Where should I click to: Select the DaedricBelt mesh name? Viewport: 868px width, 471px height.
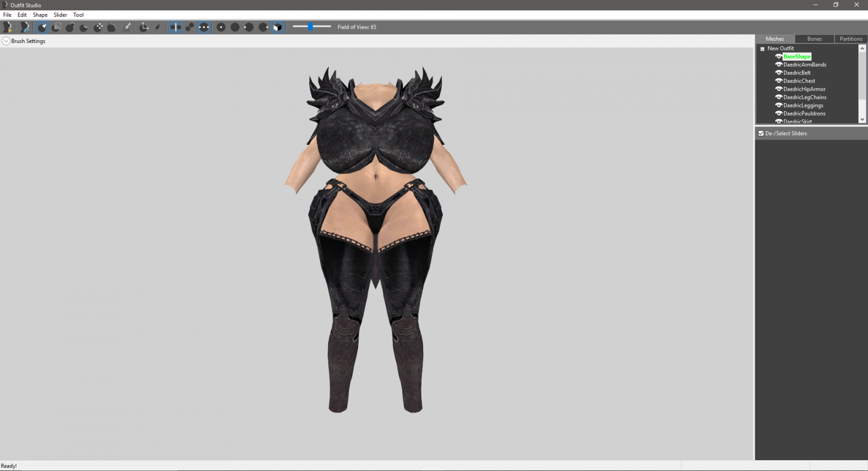click(797, 73)
